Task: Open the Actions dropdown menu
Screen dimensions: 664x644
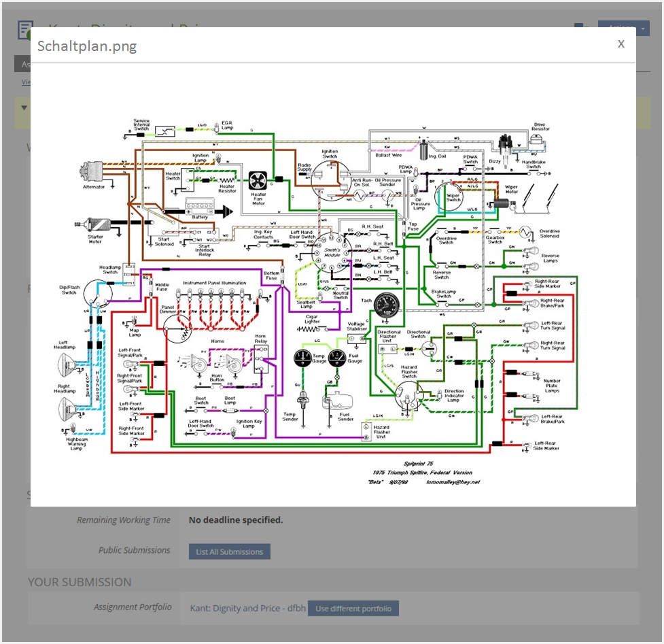Action: click(x=623, y=28)
